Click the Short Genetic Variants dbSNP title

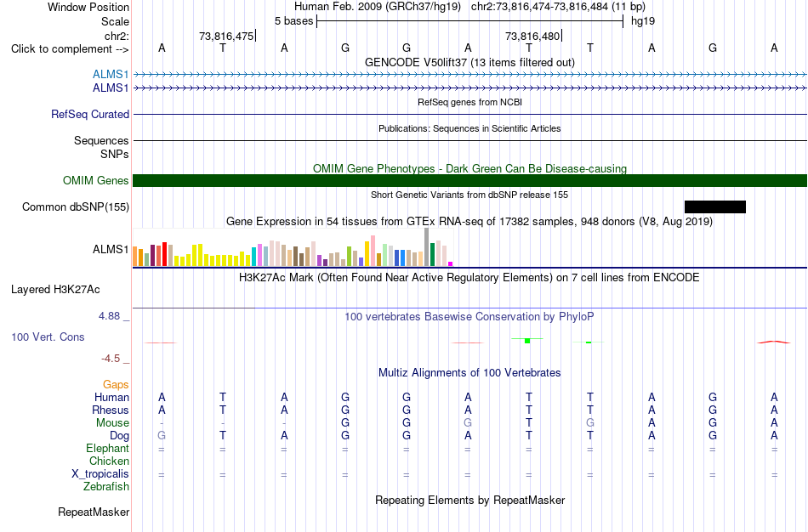coord(469,195)
